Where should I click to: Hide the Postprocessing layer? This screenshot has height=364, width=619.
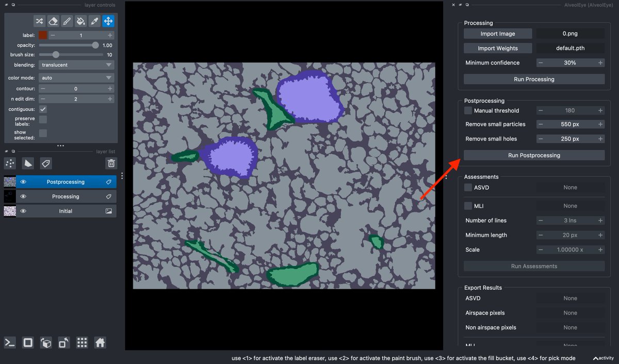(23, 182)
